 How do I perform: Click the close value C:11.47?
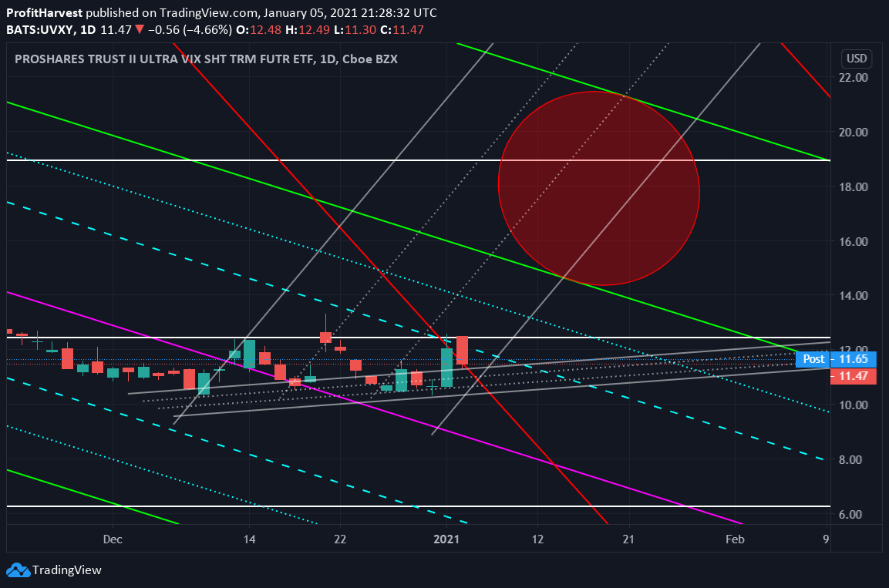tap(402, 29)
